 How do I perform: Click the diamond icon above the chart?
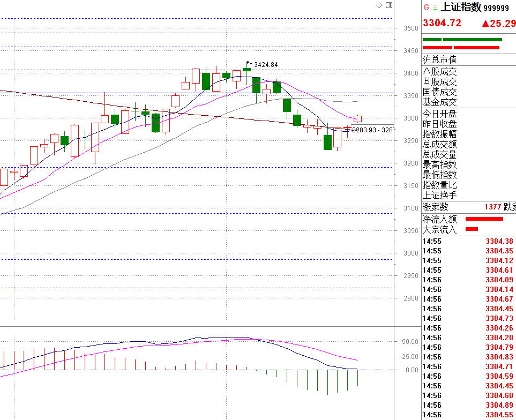pos(379,5)
